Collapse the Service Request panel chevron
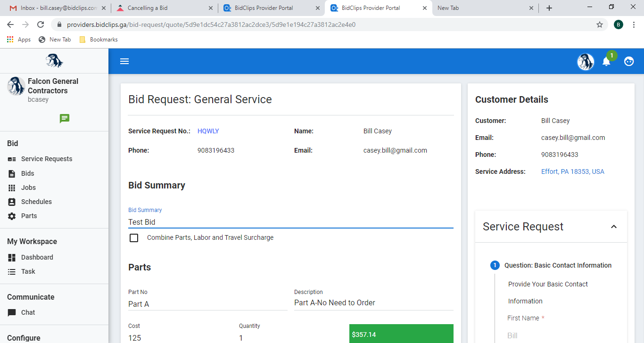 [614, 227]
